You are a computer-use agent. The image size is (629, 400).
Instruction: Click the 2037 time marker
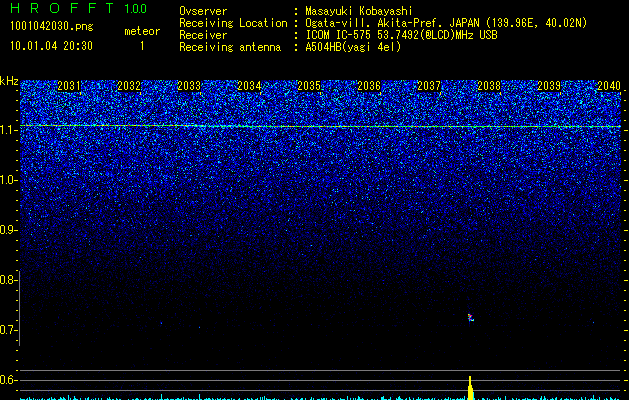[x=429, y=86]
